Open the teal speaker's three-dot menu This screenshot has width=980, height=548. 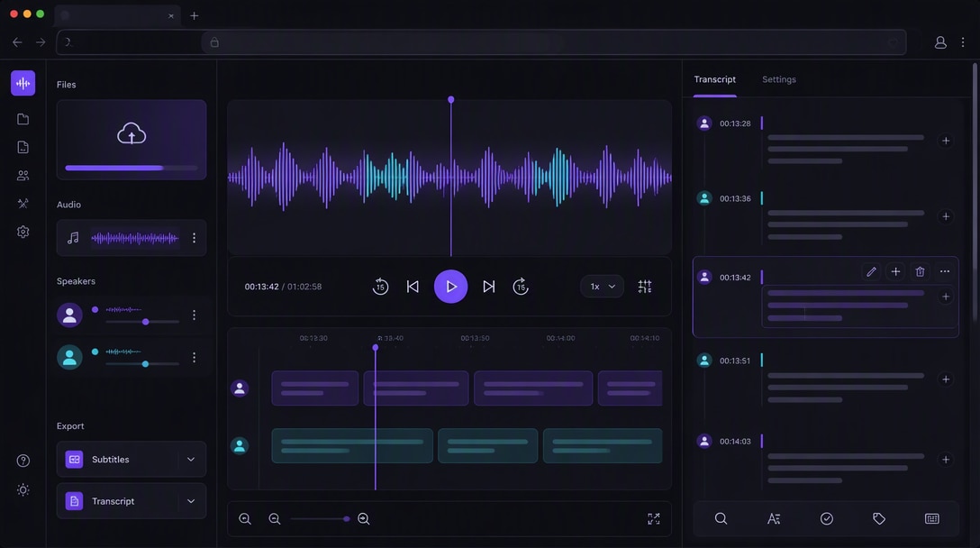194,357
